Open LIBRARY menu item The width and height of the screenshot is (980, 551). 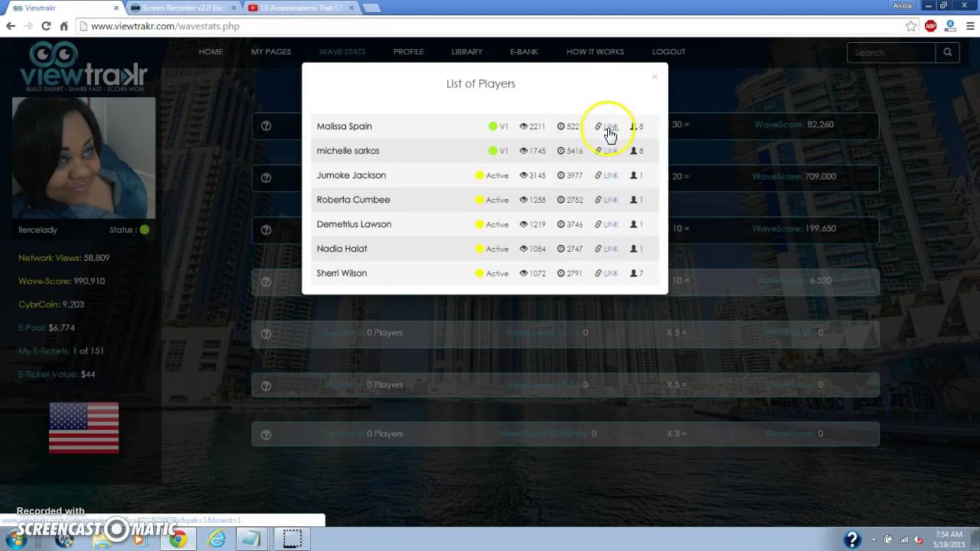tap(467, 52)
